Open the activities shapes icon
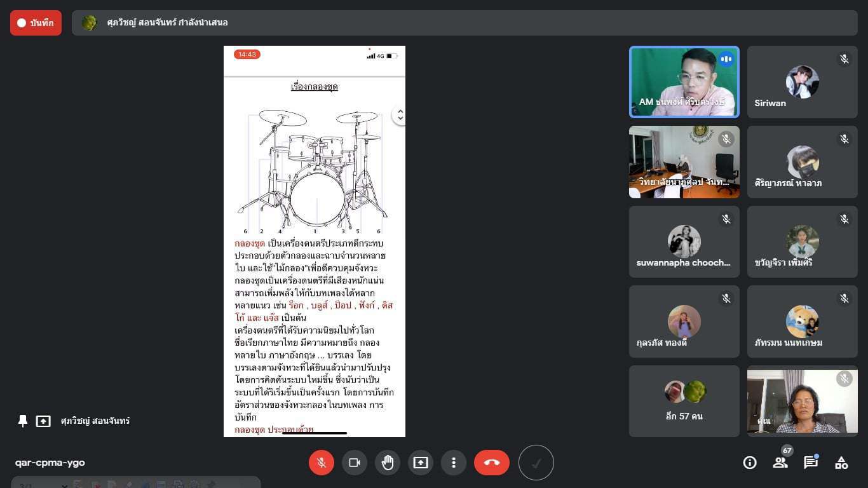 [841, 463]
